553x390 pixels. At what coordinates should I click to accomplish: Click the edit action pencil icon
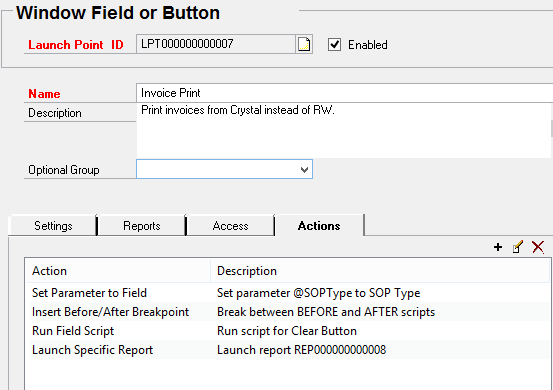518,247
